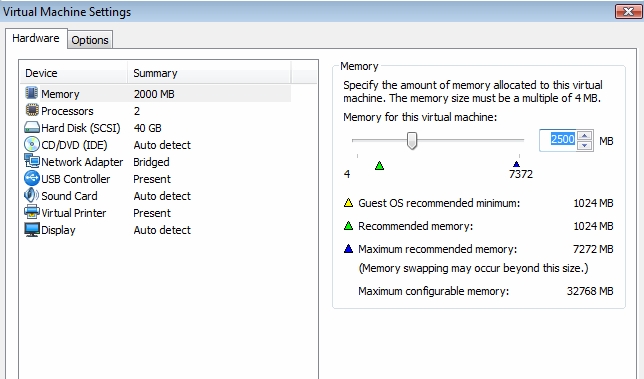Click the memory value field showing 2500
This screenshot has height=379, width=644.
tap(558, 140)
